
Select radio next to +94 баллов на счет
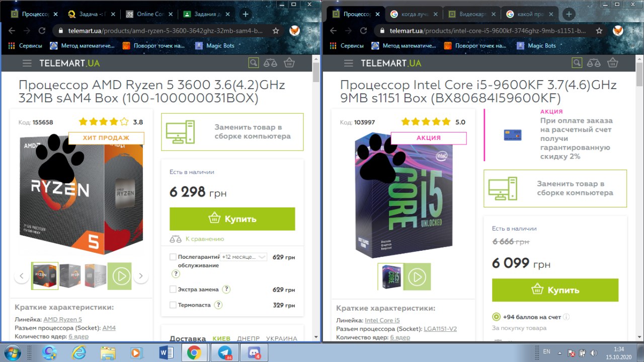click(496, 317)
